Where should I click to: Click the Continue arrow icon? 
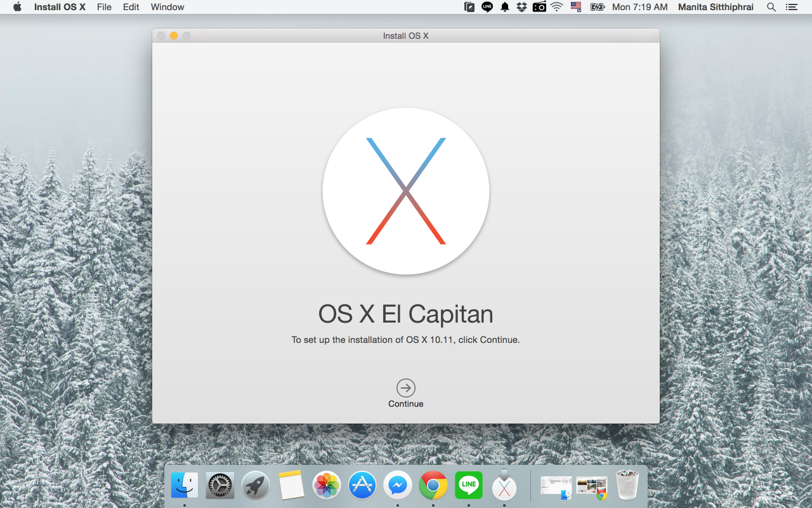tap(405, 387)
